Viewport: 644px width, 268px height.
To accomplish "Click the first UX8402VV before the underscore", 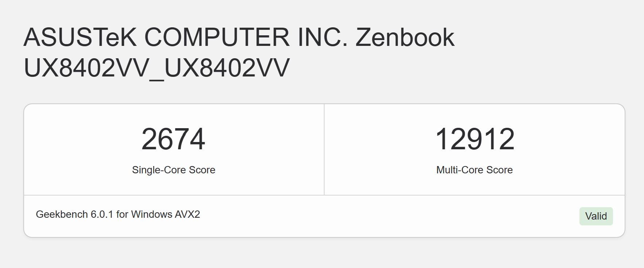I will click(x=87, y=68).
